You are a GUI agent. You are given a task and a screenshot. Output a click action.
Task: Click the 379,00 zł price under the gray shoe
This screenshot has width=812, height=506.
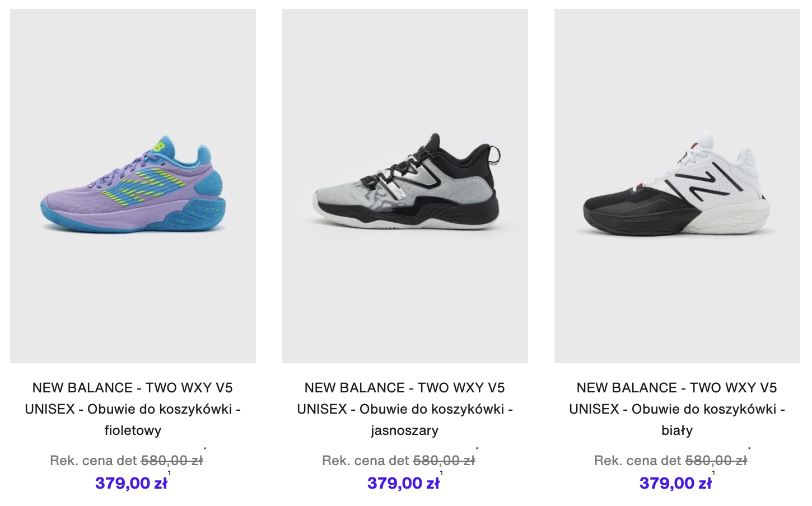[x=403, y=483]
